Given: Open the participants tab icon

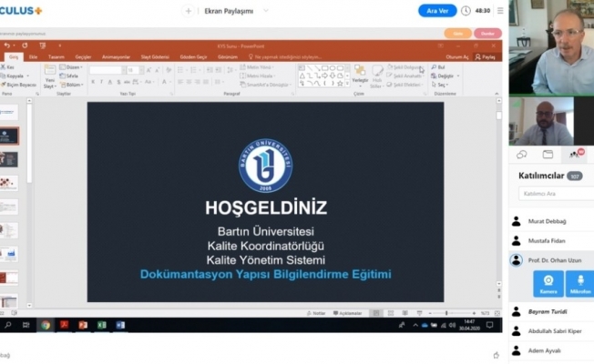Looking at the screenshot, I should tap(575, 155).
